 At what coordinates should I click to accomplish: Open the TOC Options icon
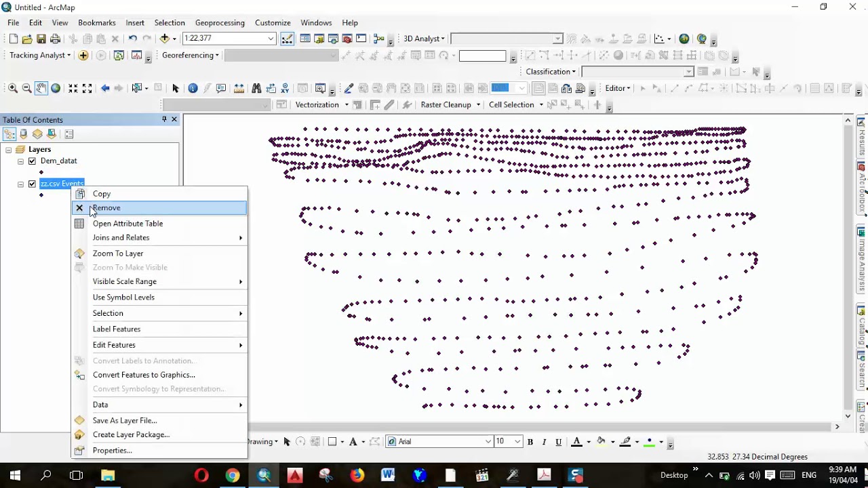tap(69, 134)
